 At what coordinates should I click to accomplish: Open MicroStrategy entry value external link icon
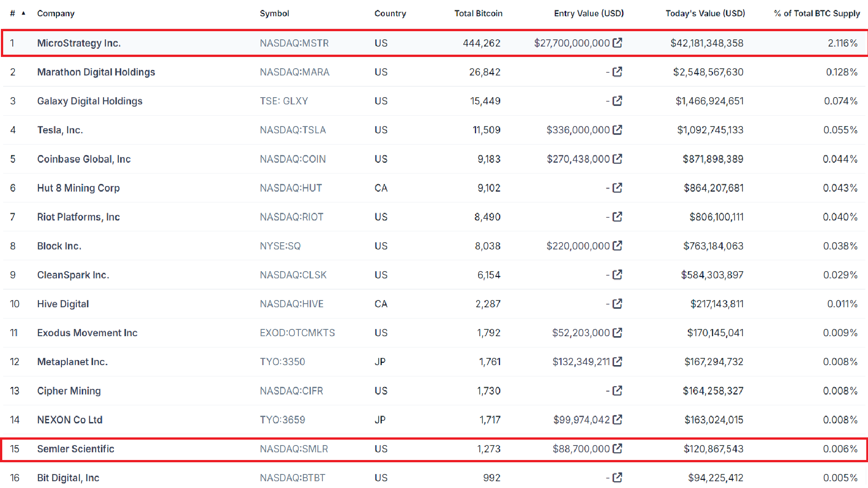(617, 43)
